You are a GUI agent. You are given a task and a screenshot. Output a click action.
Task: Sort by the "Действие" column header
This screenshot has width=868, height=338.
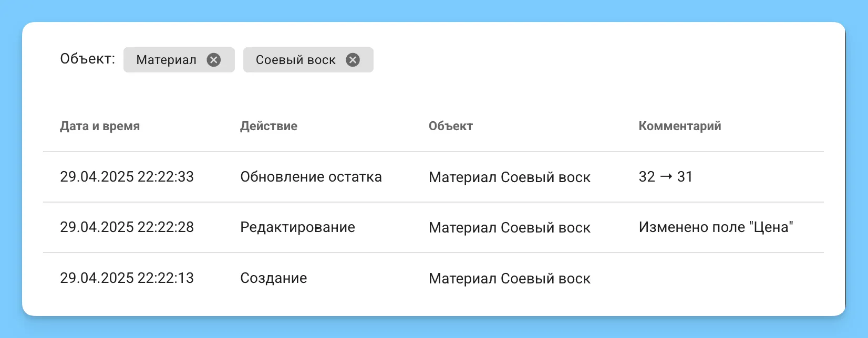point(268,126)
